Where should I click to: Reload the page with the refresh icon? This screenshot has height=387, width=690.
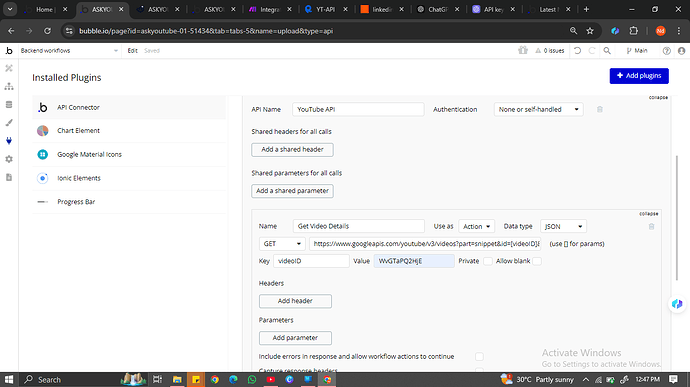click(47, 31)
